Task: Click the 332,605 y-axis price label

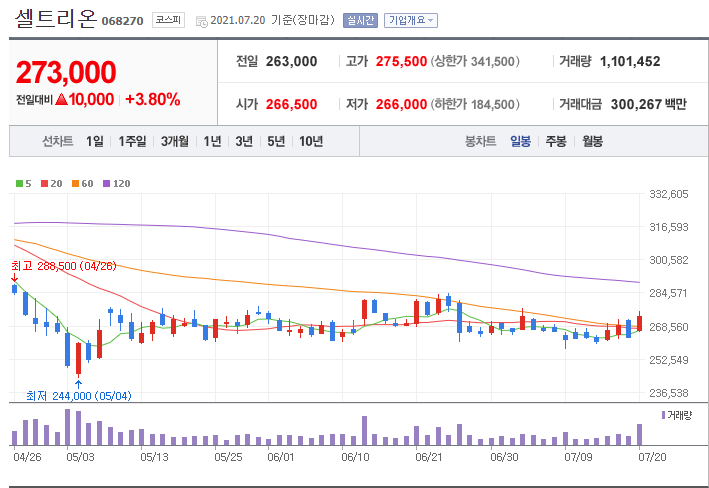Action: 669,194
